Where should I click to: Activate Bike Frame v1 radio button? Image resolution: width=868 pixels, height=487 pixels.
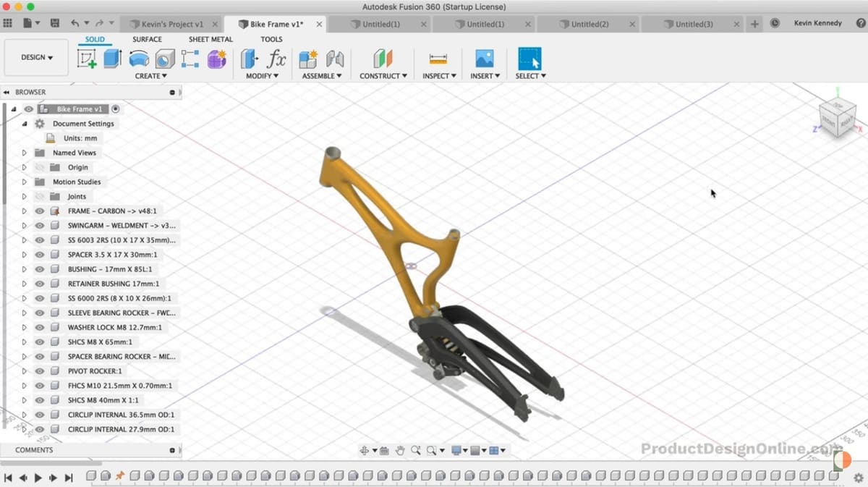[x=115, y=109]
